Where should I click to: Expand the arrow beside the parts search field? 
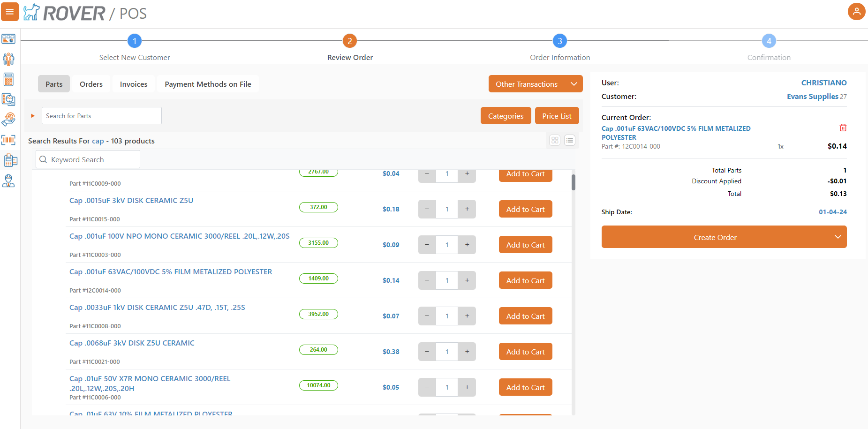point(32,115)
